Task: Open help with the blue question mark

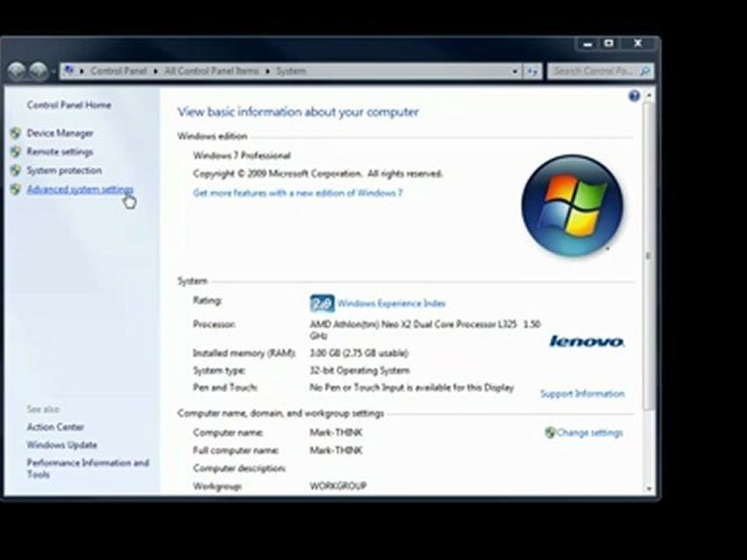Action: click(634, 96)
